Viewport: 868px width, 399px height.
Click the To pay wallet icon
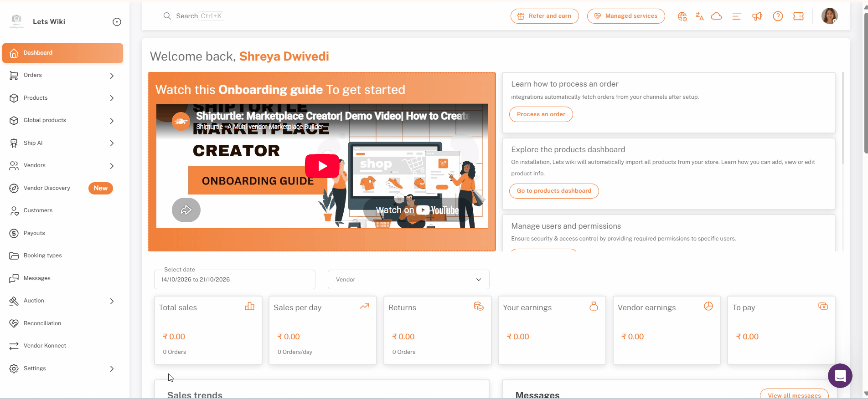[823, 307]
